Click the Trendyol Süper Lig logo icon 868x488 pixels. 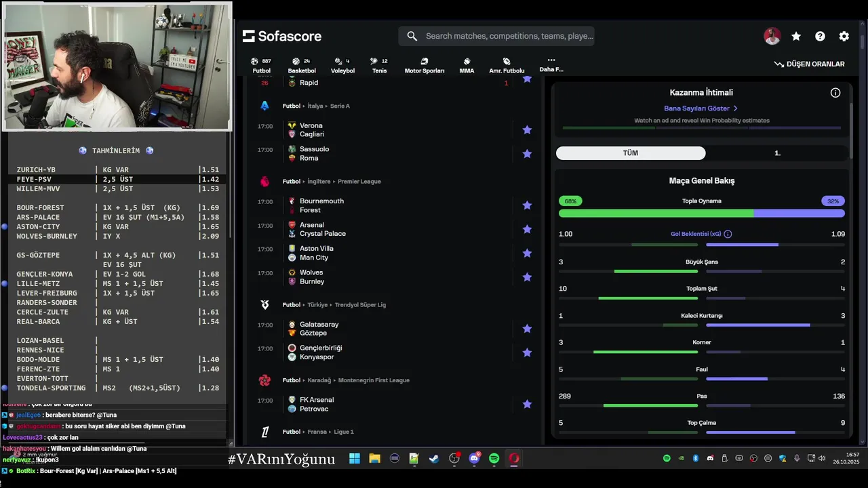tap(265, 305)
